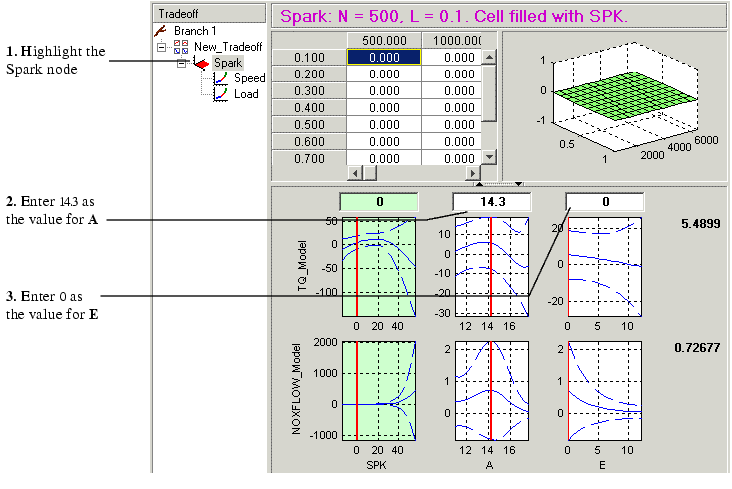This screenshot has height=489, width=732.
Task: Click the Spark title banner text
Action: (453, 16)
